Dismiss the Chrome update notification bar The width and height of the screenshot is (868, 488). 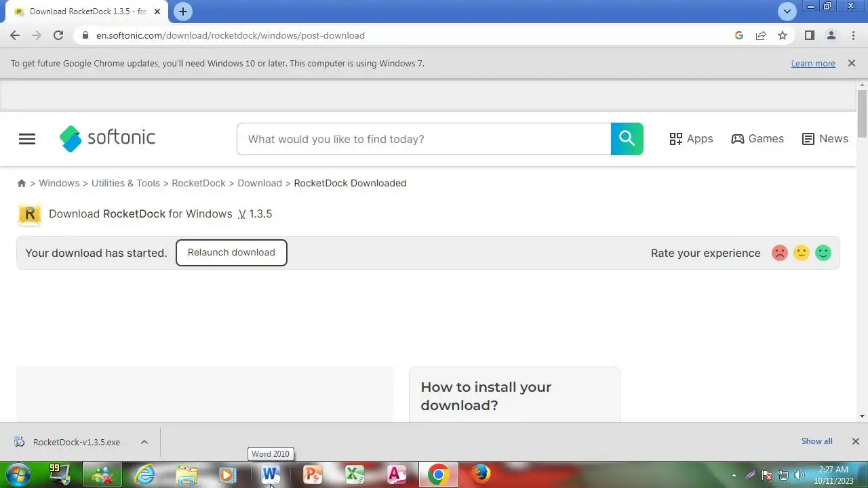[852, 63]
